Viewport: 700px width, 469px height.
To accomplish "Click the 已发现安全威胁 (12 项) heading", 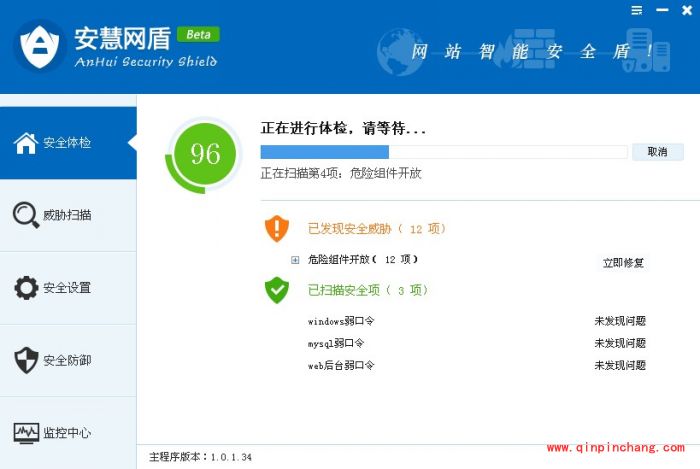I will 377,229.
